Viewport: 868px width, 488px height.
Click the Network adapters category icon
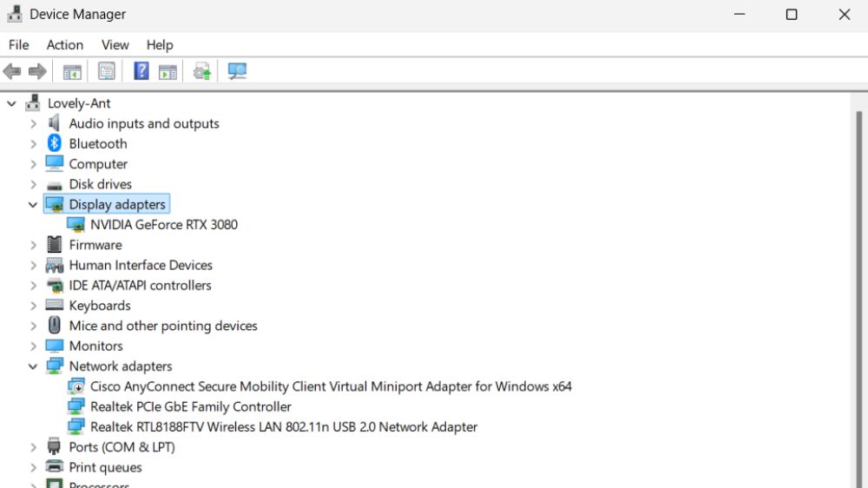54,366
